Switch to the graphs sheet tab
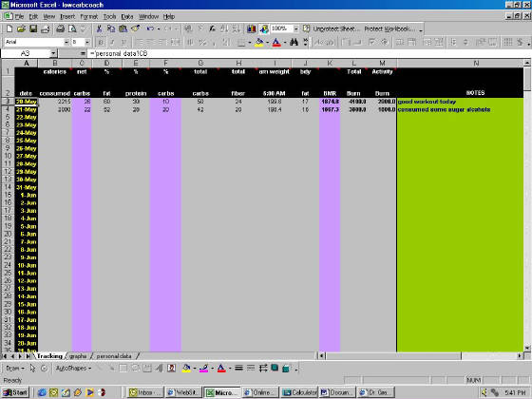 (x=78, y=356)
